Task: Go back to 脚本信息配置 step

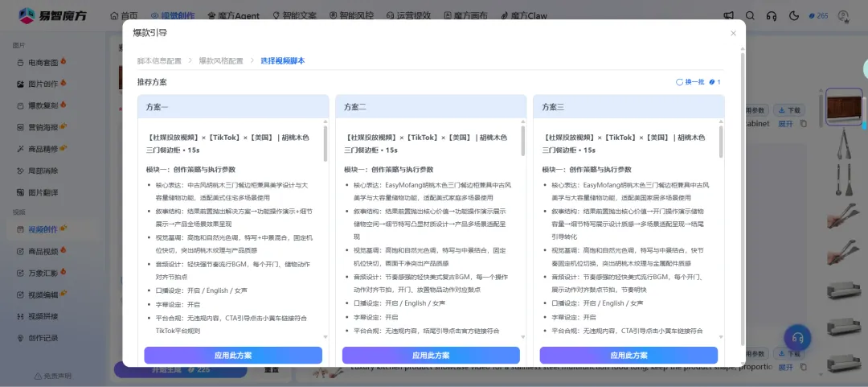Action: click(x=159, y=61)
